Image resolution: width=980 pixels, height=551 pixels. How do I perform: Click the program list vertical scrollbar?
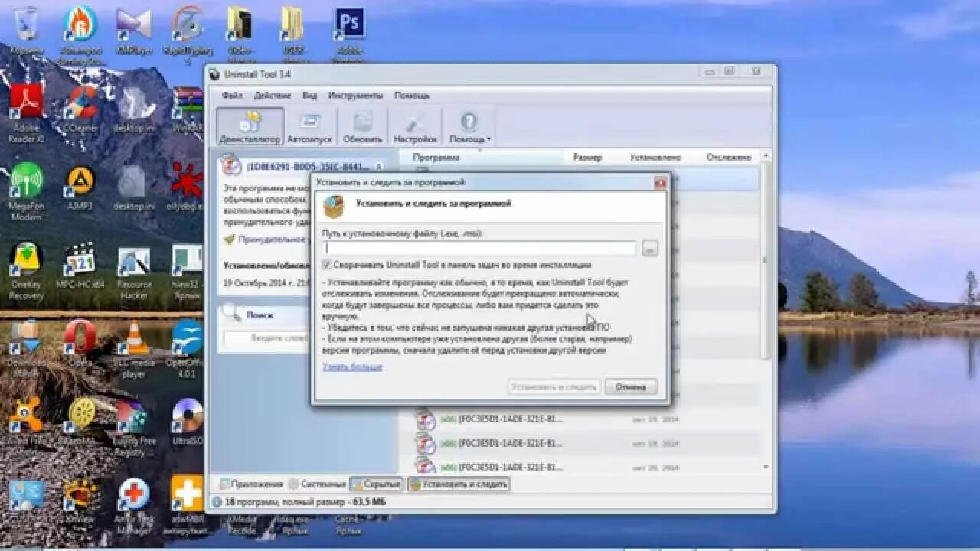point(765,260)
